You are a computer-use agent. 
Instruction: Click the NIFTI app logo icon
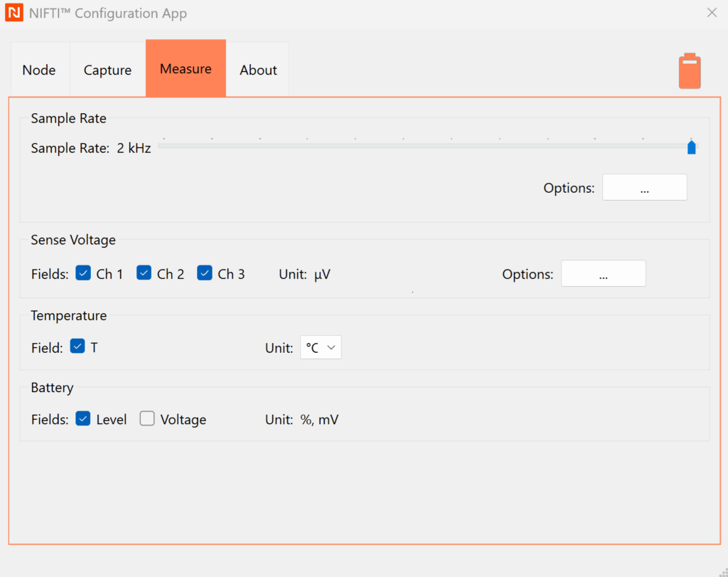(x=14, y=14)
